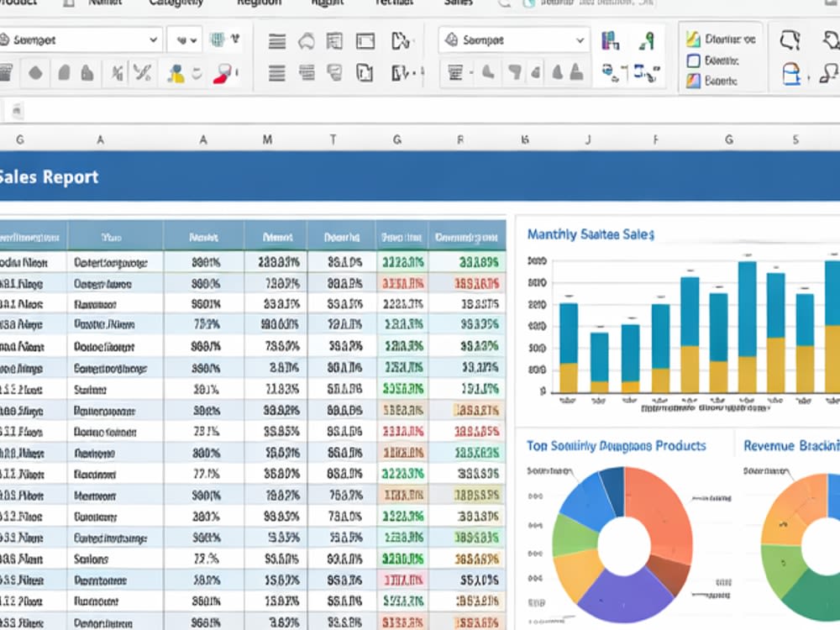This screenshot has width=840, height=630.
Task: Open the Categuelly tab
Action: tap(176, 3)
